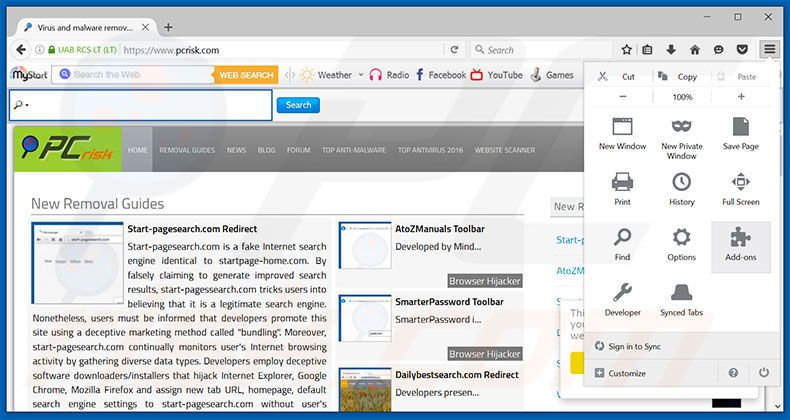Zoom in with the plus button
The height and width of the screenshot is (420, 790).
click(741, 97)
